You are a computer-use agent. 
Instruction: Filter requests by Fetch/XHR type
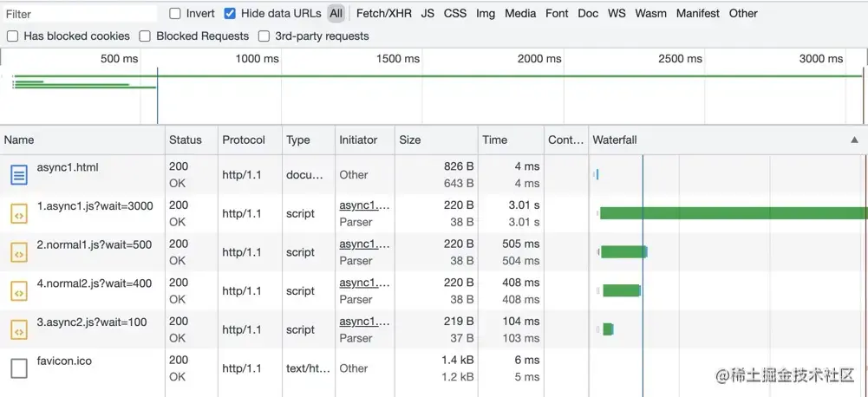point(383,14)
